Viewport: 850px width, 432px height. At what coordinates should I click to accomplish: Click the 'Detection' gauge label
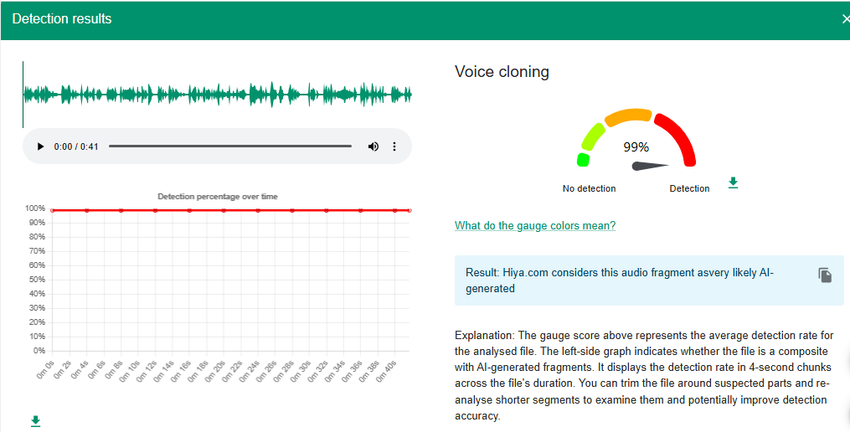690,189
